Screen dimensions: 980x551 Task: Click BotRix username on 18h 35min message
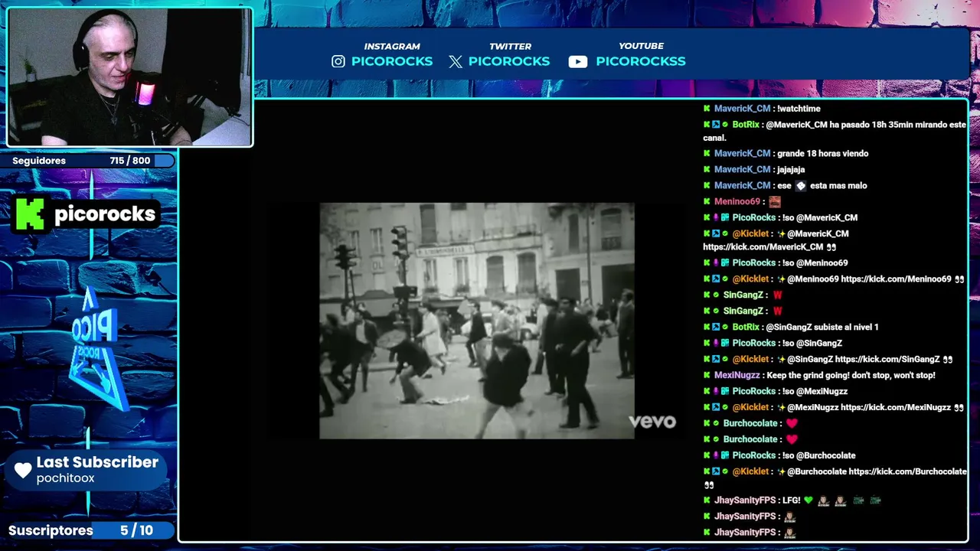coord(746,125)
